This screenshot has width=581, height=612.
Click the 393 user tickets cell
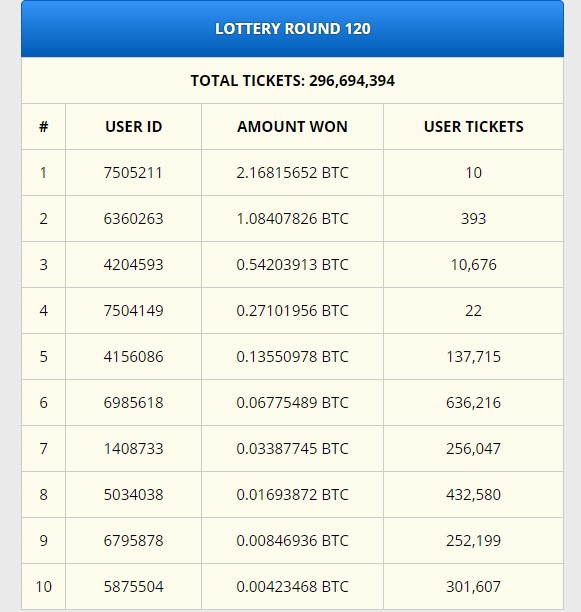(473, 219)
